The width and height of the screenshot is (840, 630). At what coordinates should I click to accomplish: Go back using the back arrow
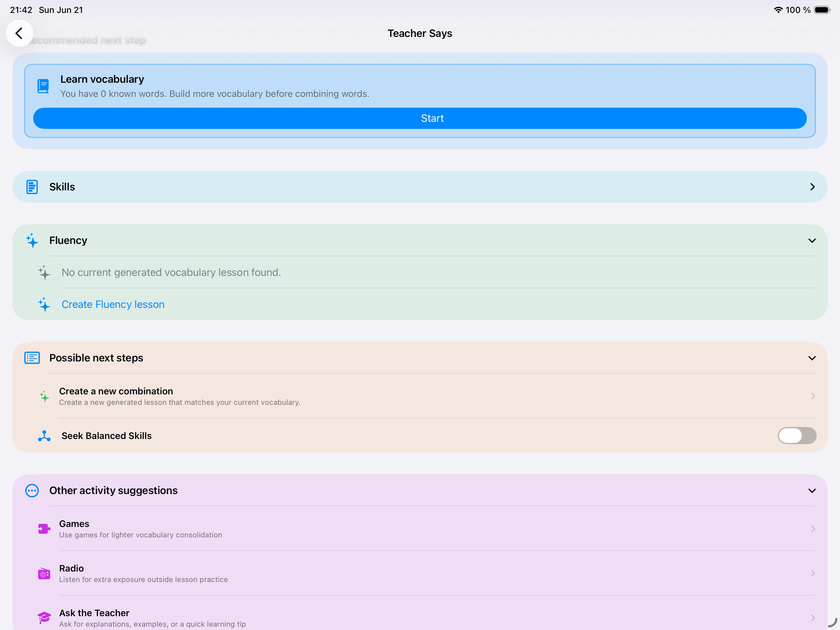pyautogui.click(x=19, y=34)
